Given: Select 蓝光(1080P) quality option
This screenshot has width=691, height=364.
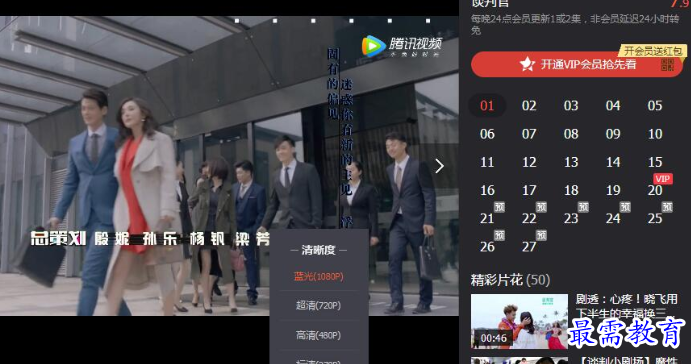Looking at the screenshot, I should point(319,276).
